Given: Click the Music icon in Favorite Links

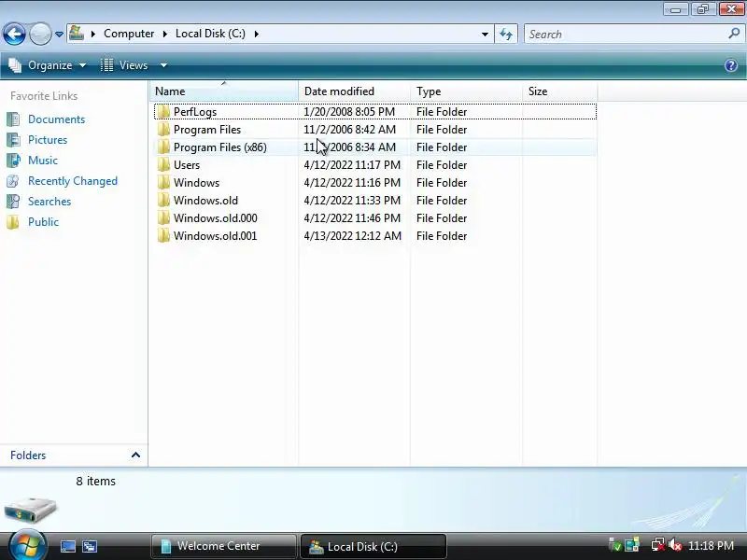Looking at the screenshot, I should pos(13,160).
